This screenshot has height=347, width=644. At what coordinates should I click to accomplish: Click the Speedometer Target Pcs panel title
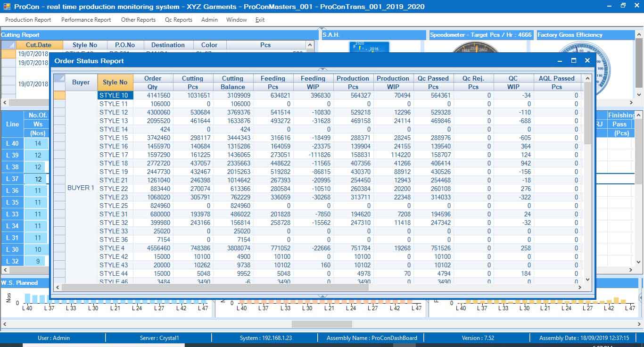[x=480, y=34]
